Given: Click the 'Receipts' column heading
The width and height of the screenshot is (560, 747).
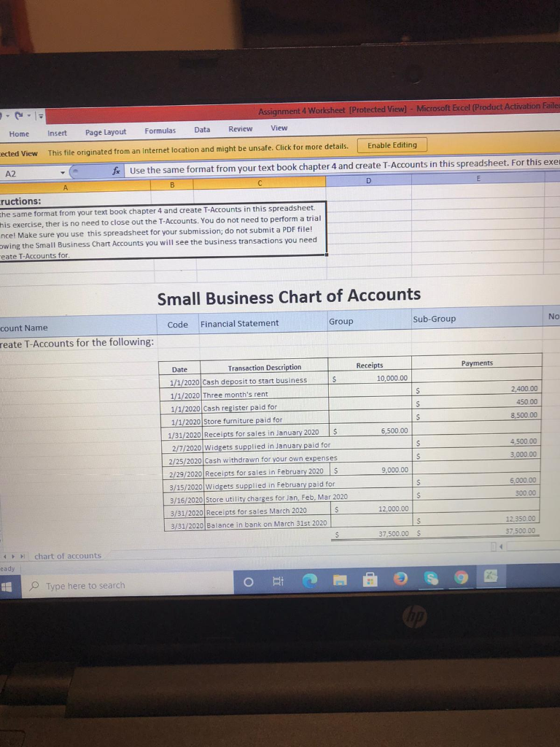Looking at the screenshot, I should (370, 365).
